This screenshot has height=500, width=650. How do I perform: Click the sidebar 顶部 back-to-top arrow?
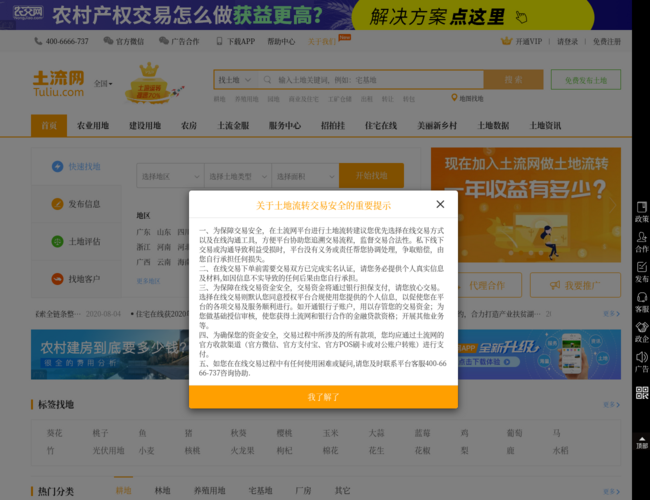(642, 442)
